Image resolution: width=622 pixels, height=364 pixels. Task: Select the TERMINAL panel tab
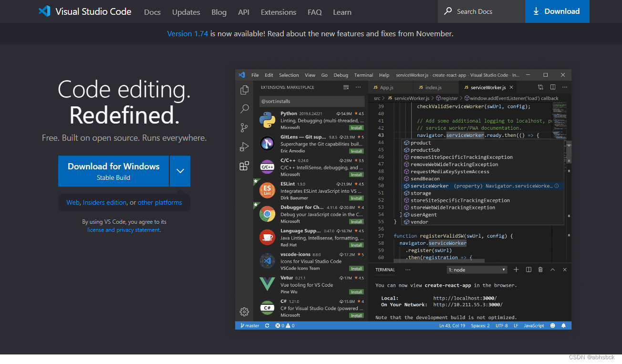385,270
